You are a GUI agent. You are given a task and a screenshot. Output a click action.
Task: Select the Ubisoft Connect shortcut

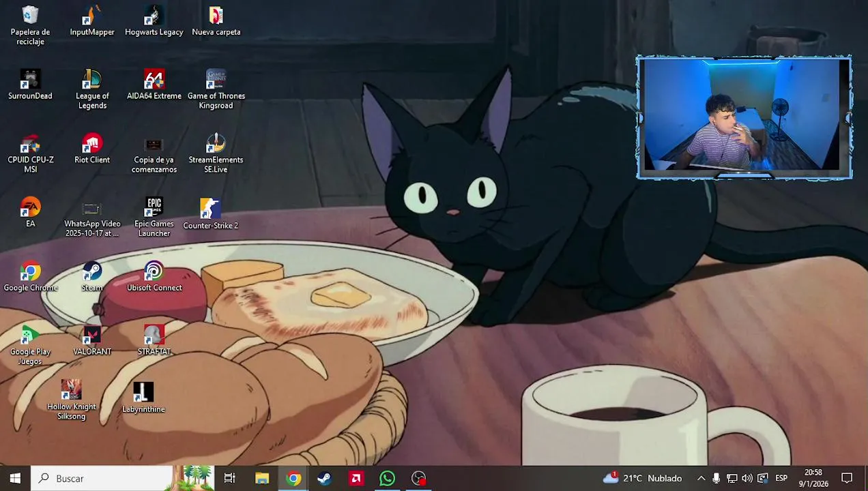pos(154,276)
